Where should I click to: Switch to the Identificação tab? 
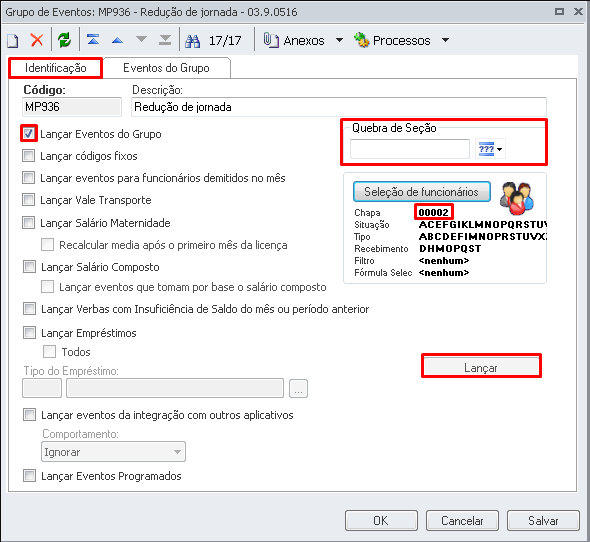coord(56,68)
